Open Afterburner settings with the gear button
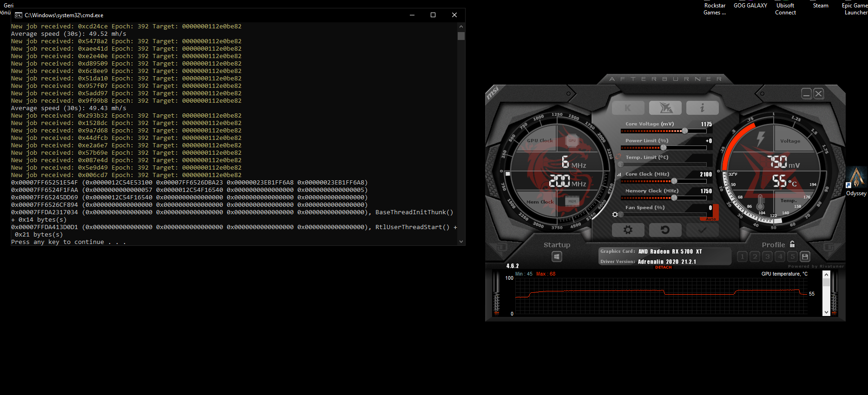The height and width of the screenshot is (395, 868). pyautogui.click(x=628, y=230)
